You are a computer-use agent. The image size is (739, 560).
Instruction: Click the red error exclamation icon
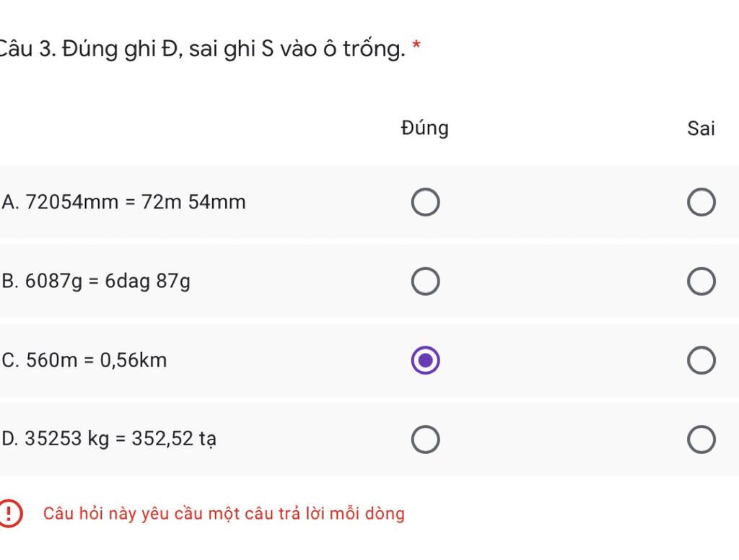point(9,513)
